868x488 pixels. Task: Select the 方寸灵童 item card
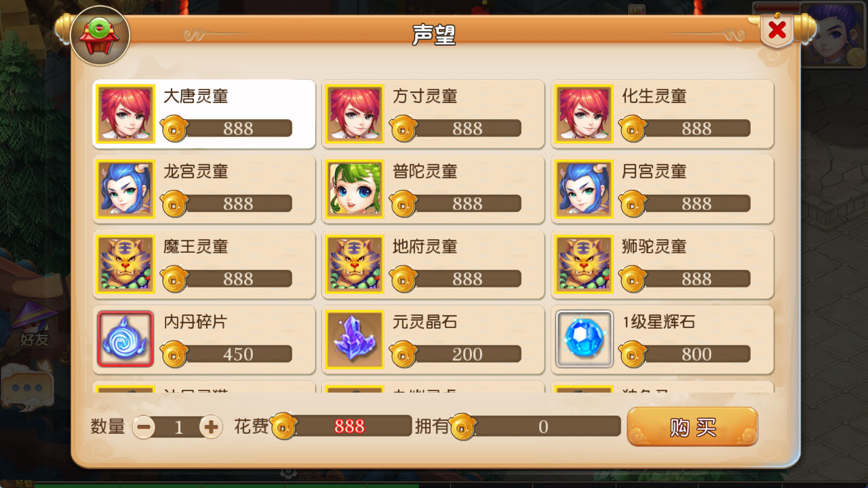[433, 114]
